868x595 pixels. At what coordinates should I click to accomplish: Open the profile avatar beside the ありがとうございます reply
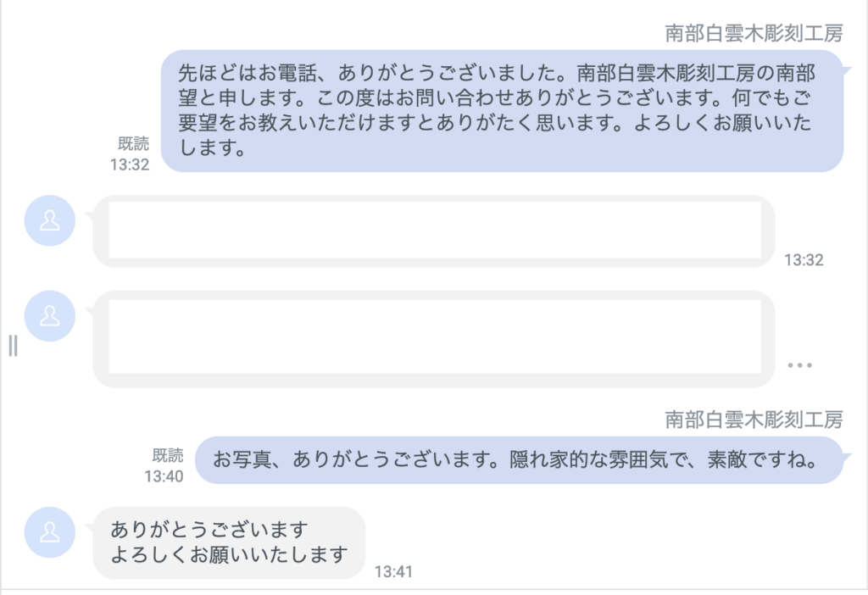[50, 532]
